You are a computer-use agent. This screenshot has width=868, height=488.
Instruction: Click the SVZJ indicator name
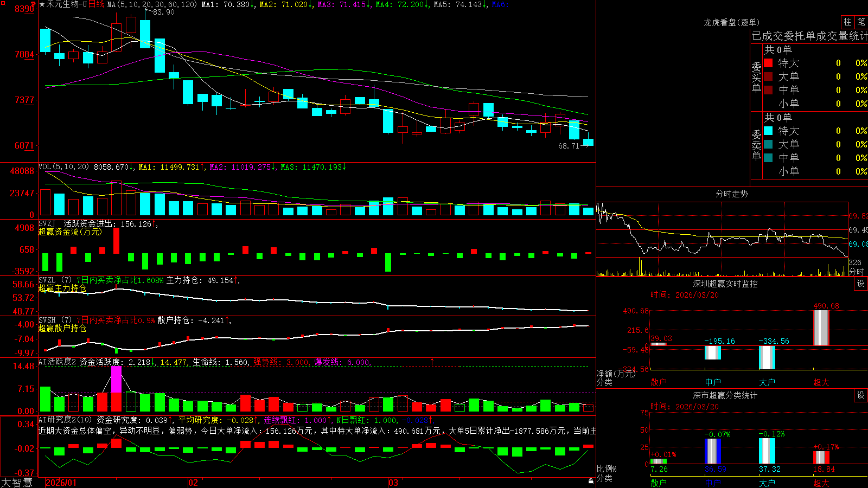click(x=47, y=224)
